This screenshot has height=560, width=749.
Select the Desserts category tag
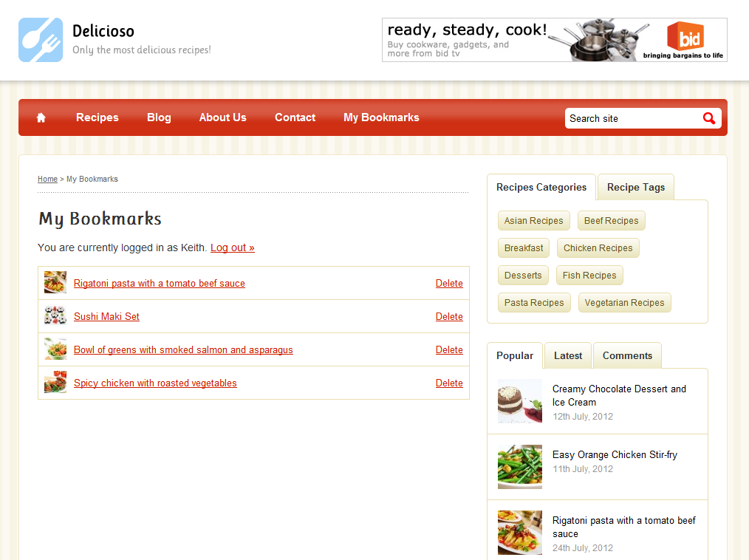point(523,275)
